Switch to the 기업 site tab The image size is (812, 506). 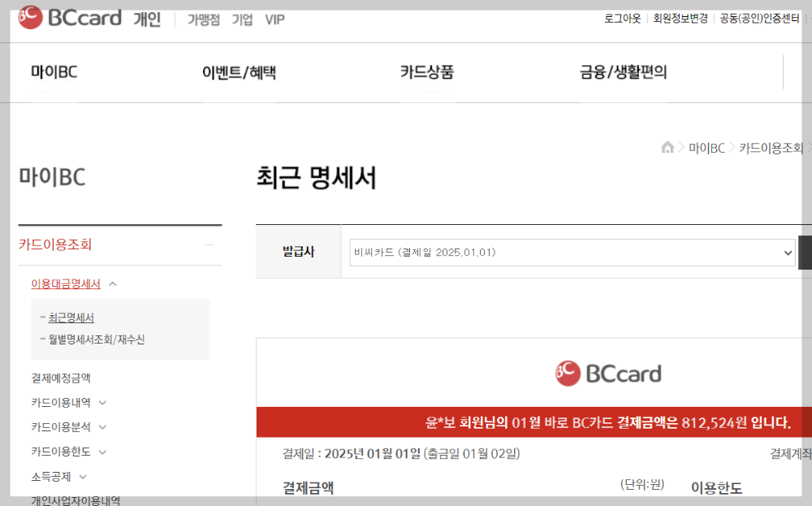(x=242, y=19)
